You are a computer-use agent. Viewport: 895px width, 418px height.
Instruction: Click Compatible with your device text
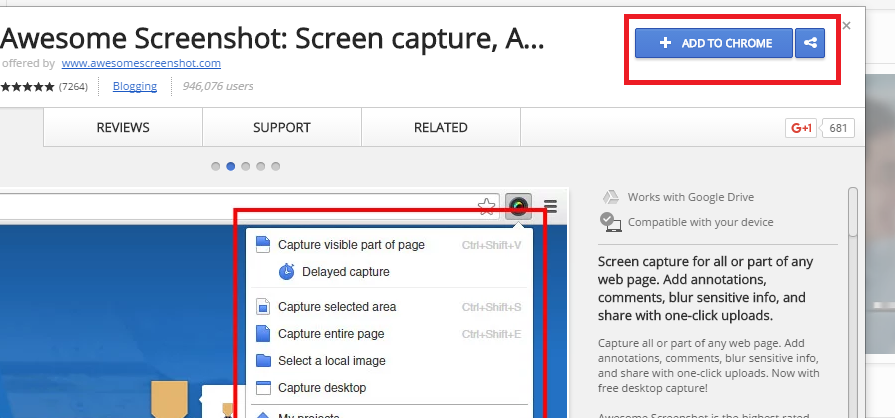click(700, 222)
